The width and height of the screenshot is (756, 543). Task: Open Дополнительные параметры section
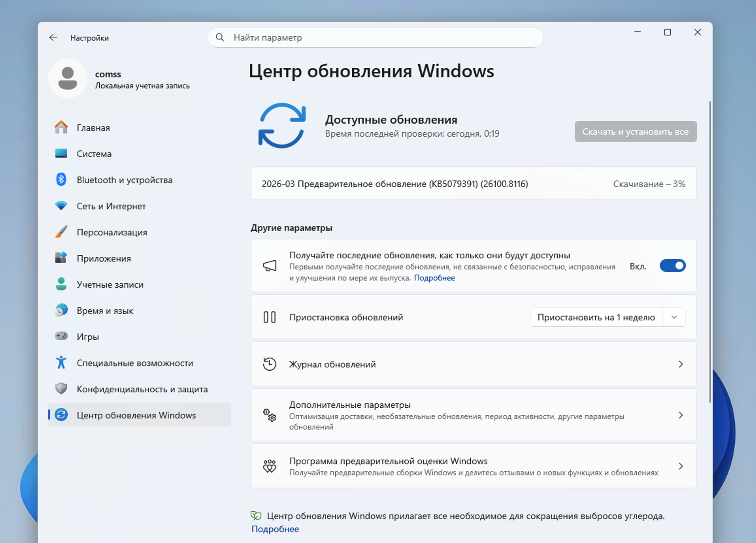pyautogui.click(x=473, y=415)
